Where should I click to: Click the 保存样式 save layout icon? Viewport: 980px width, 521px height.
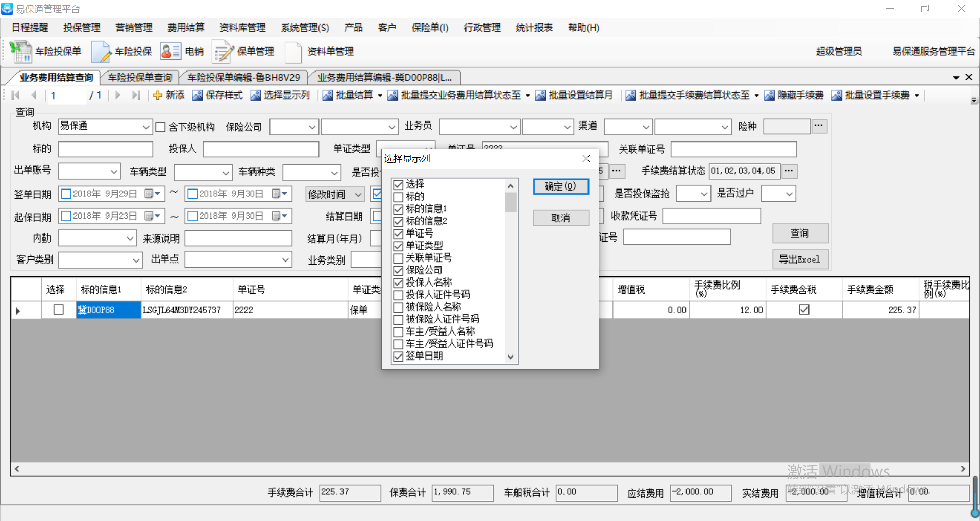(x=197, y=96)
